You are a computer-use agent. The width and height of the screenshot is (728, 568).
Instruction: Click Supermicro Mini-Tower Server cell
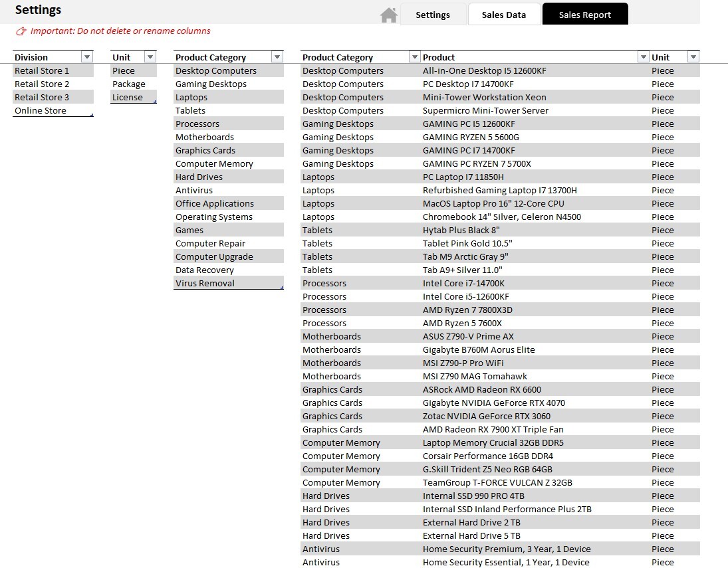click(535, 110)
